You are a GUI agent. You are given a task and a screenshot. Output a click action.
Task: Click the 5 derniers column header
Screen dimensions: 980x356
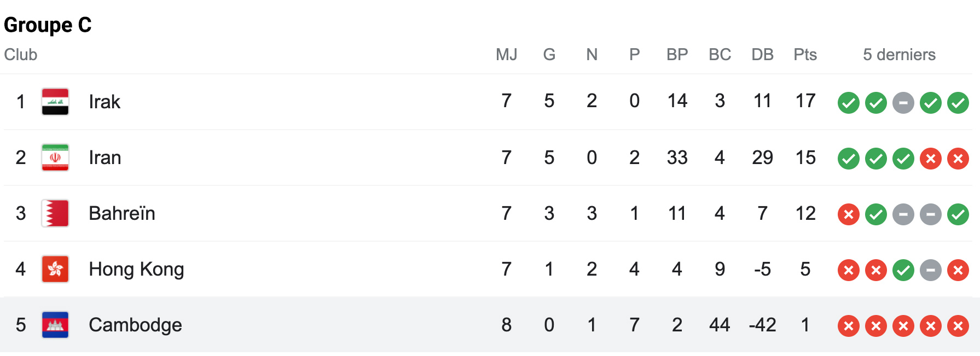point(900,55)
